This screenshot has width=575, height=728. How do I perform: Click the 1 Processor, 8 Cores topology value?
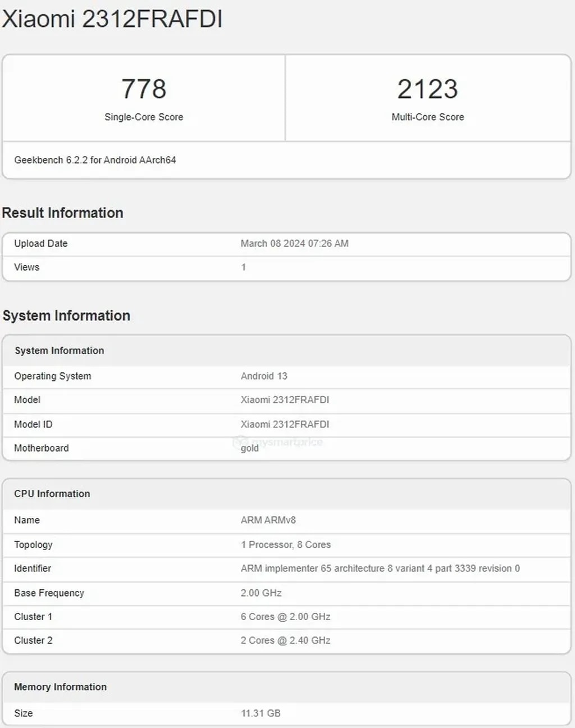(x=285, y=544)
